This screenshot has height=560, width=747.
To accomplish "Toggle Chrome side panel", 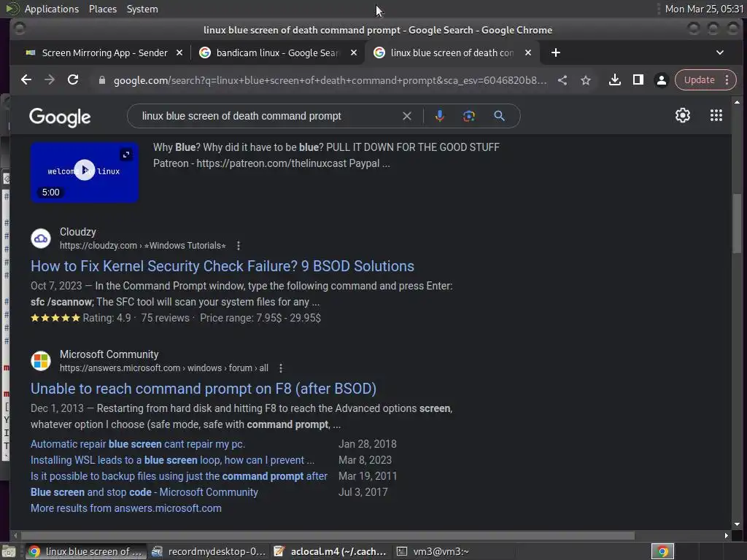I will 638,80.
